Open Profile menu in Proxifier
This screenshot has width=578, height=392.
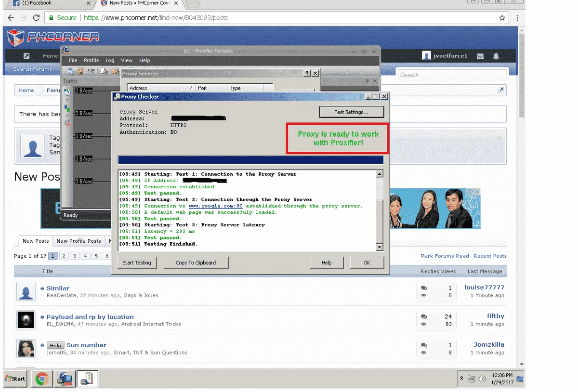click(x=91, y=61)
